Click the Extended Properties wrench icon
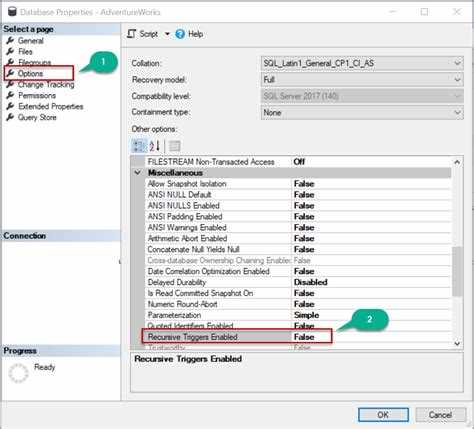 [x=10, y=106]
